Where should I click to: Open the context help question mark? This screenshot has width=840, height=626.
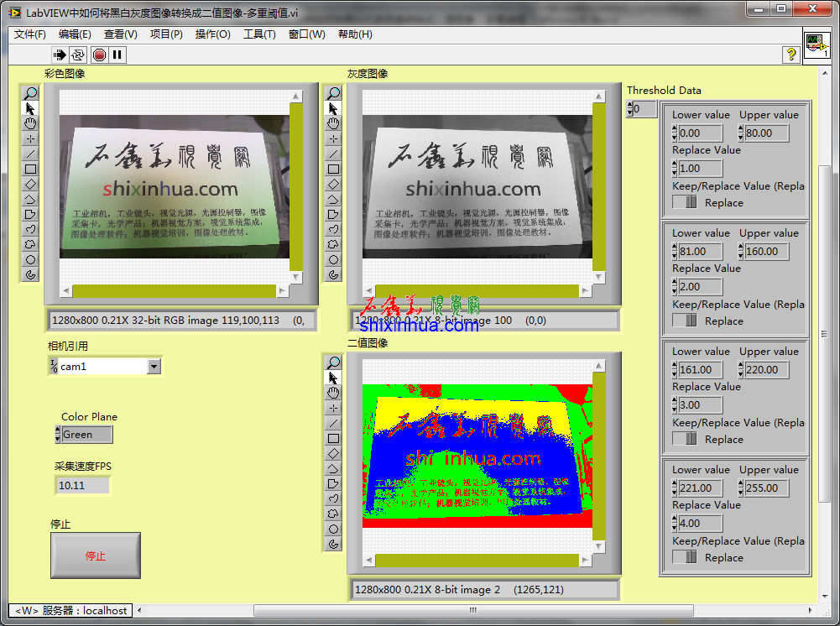click(790, 55)
